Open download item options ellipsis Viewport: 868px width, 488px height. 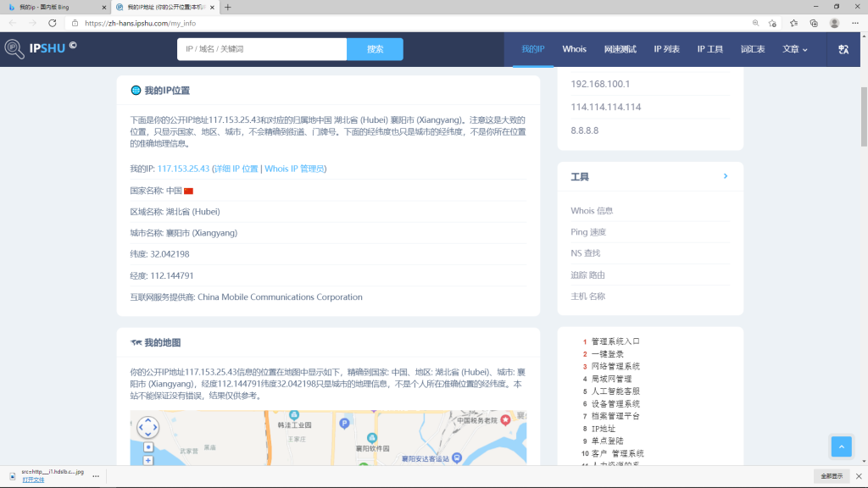96,476
